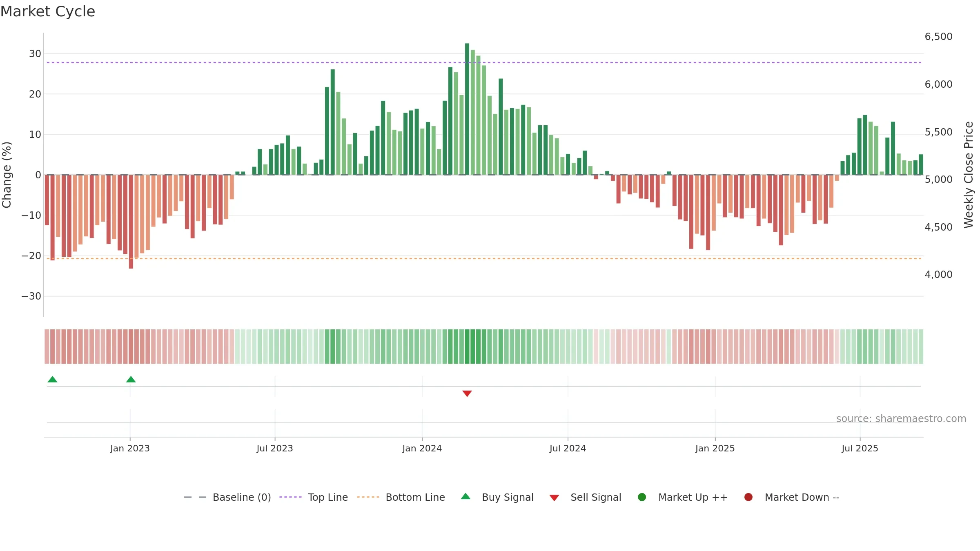Toggle the Baseline (0) legend entry
Image resolution: width=980 pixels, height=551 pixels.
click(227, 497)
